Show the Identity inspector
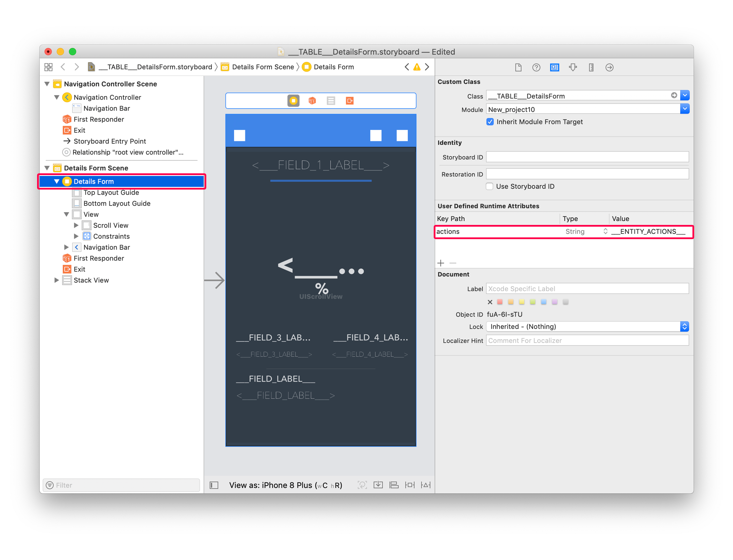The width and height of the screenshot is (733, 560). click(x=555, y=68)
